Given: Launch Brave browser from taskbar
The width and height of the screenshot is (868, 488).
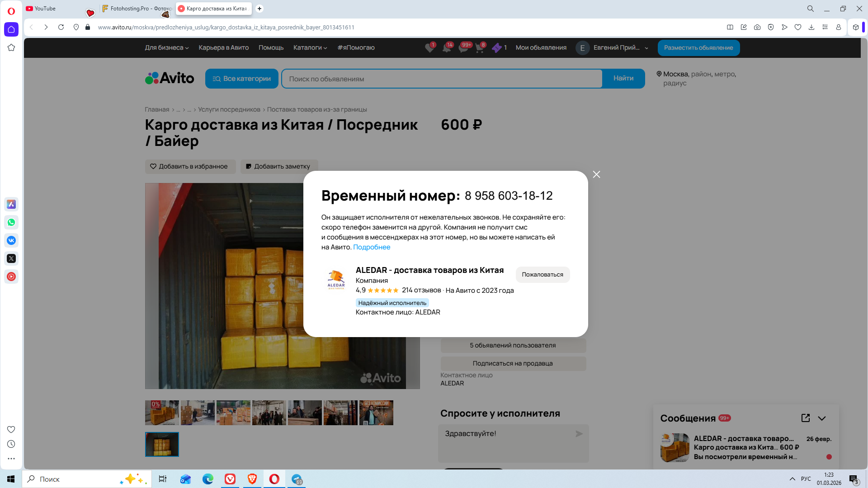Looking at the screenshot, I should [x=252, y=479].
